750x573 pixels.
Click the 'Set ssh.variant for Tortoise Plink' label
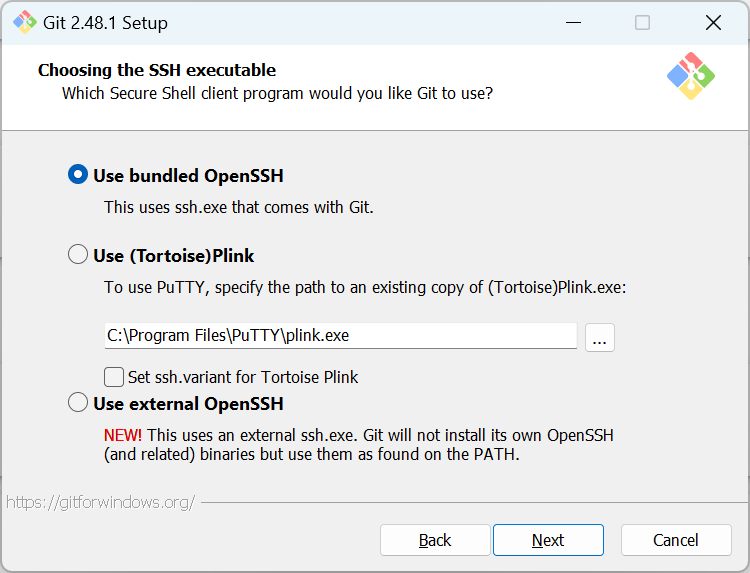243,377
